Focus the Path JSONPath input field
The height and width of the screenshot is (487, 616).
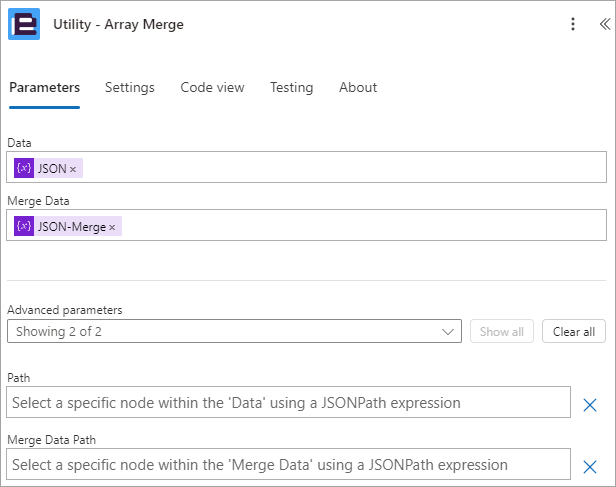coord(288,402)
